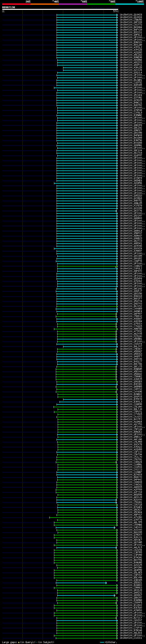The width and height of the screenshot is (146, 644).
Task: Select the UniRef100_Q3T0N2 label
Action: tap(131, 98)
